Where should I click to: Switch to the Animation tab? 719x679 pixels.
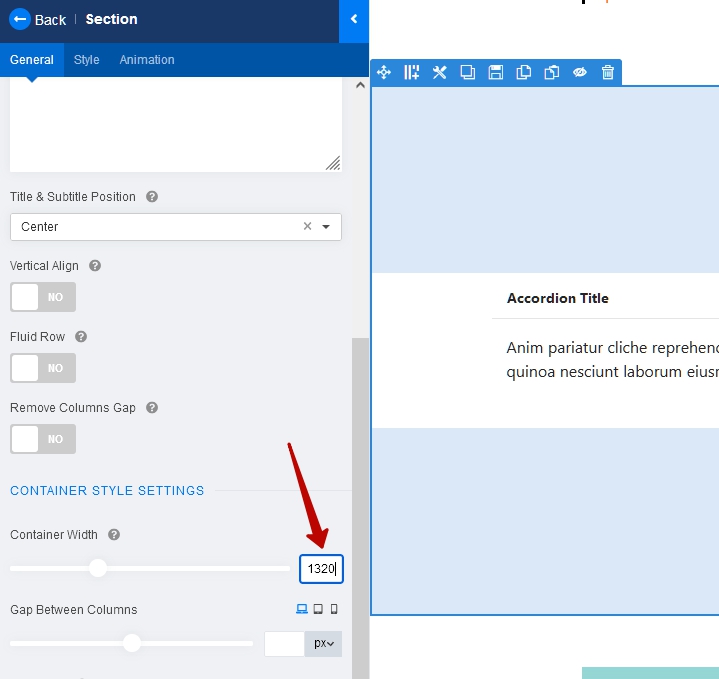(147, 60)
